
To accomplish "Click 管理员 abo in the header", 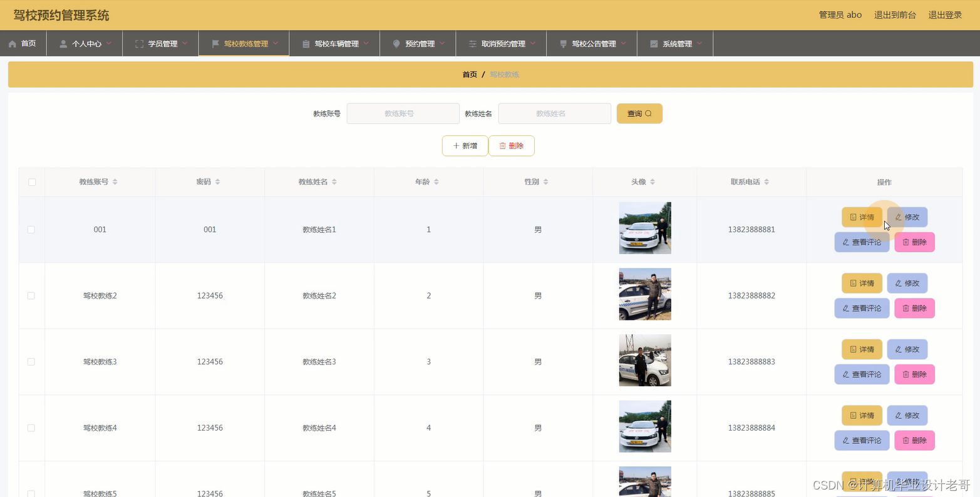I will coord(840,14).
